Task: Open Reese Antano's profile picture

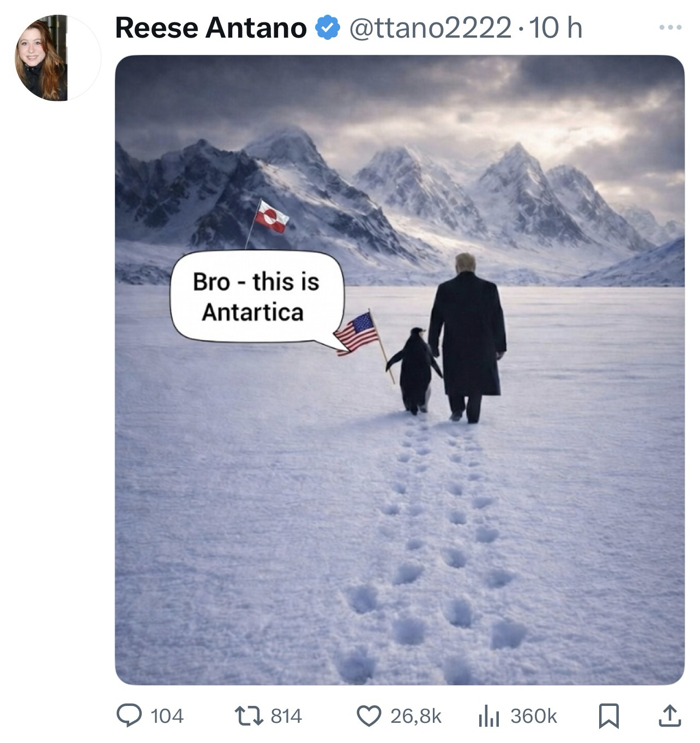Action: pyautogui.click(x=41, y=59)
